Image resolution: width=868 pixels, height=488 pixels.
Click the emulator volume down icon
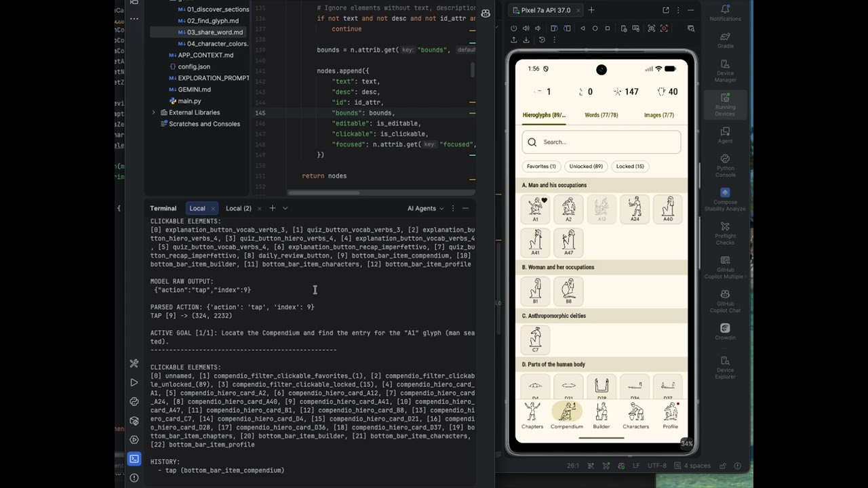pos(538,28)
